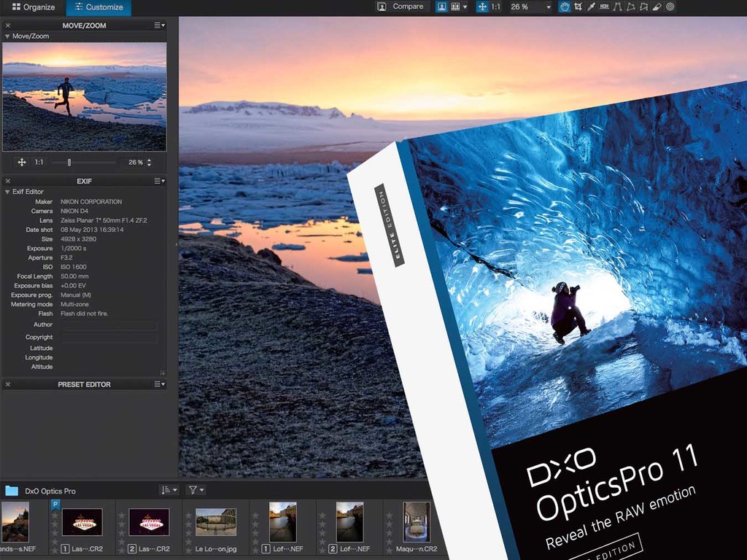Select the Horizon straighten tool
747x560 pixels.
604,7
